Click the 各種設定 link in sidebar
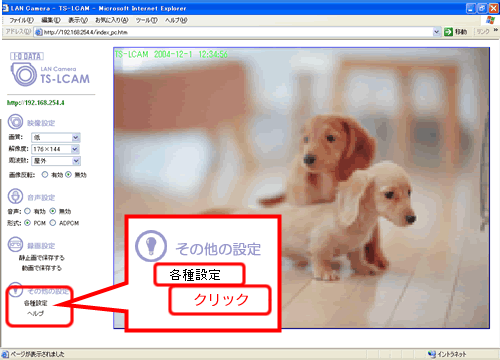This screenshot has height=360, width=500. click(x=36, y=303)
